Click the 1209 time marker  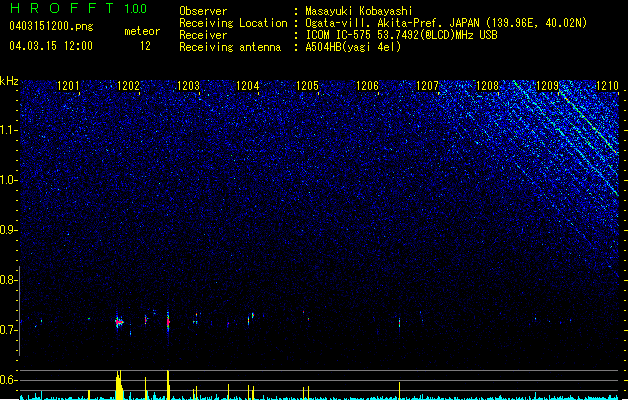(547, 86)
